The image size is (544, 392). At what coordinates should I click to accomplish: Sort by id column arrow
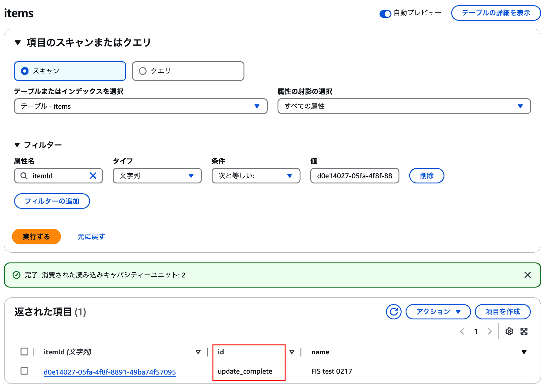pyautogui.click(x=292, y=352)
